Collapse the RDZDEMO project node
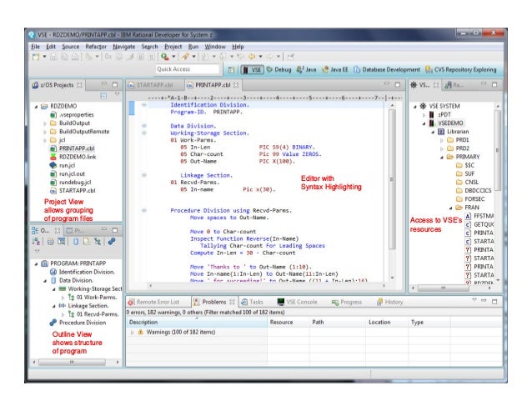This screenshot has height=411, width=532. pyautogui.click(x=36, y=107)
